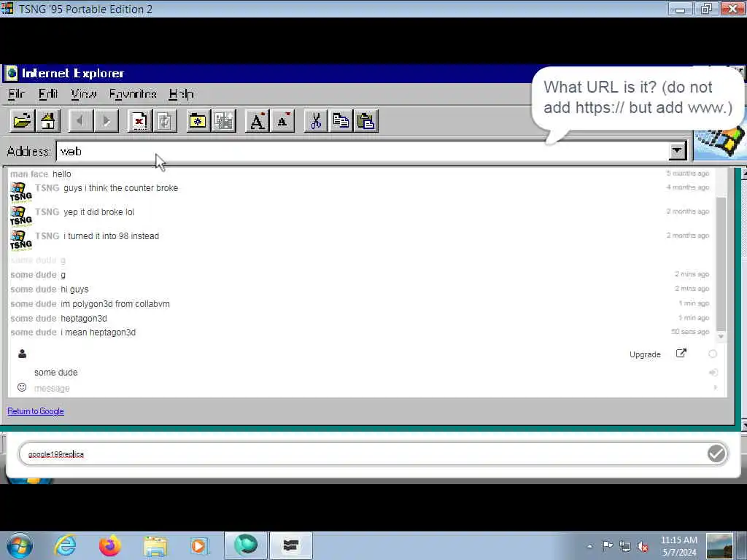Go to the Home page icon
Screen dimensions: 747x560
[47, 121]
